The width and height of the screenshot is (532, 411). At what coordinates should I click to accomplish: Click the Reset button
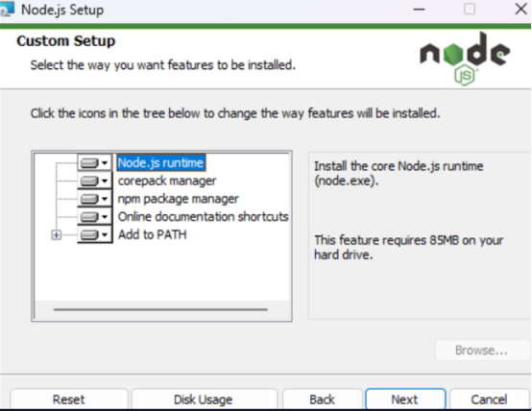click(69, 399)
